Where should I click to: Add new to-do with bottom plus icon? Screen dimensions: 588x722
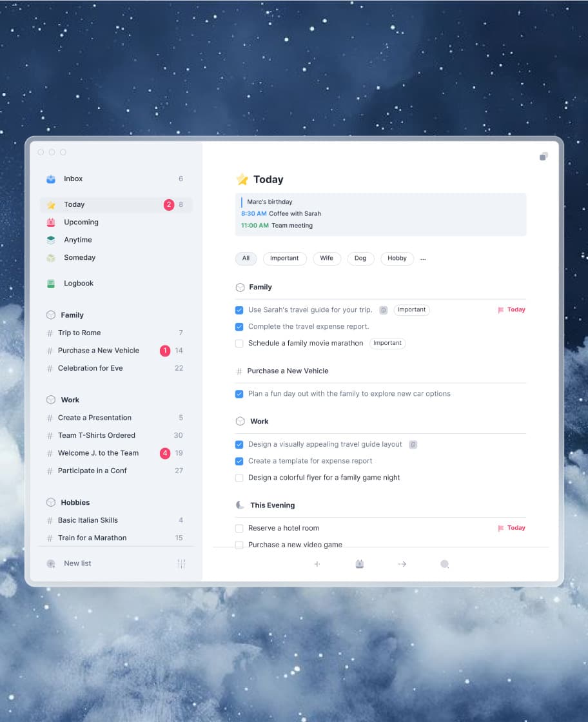(317, 564)
